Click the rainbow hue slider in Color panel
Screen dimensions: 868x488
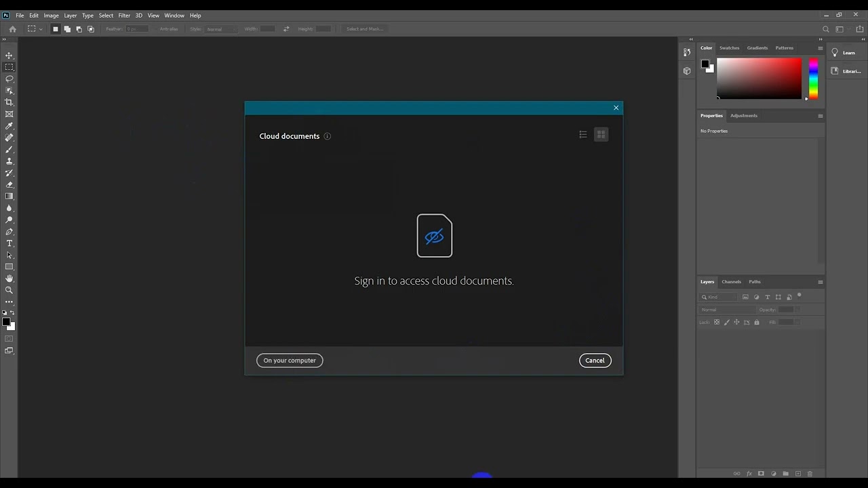pos(813,79)
